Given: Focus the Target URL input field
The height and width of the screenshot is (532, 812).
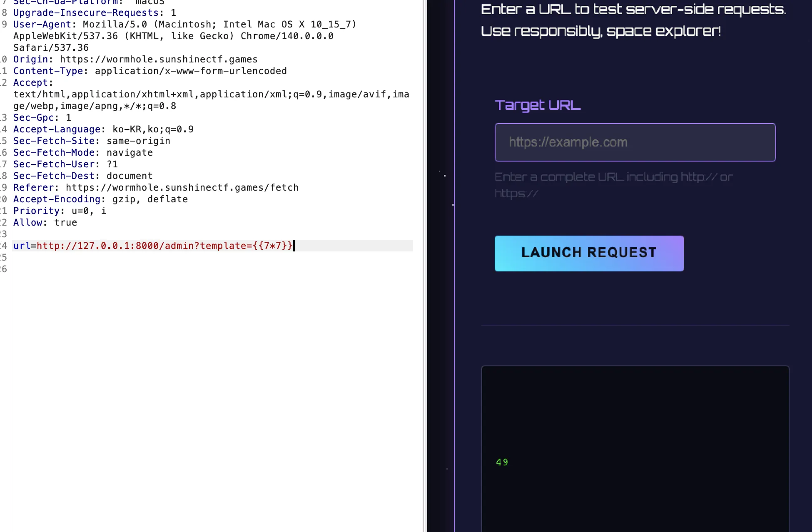Looking at the screenshot, I should coord(635,142).
